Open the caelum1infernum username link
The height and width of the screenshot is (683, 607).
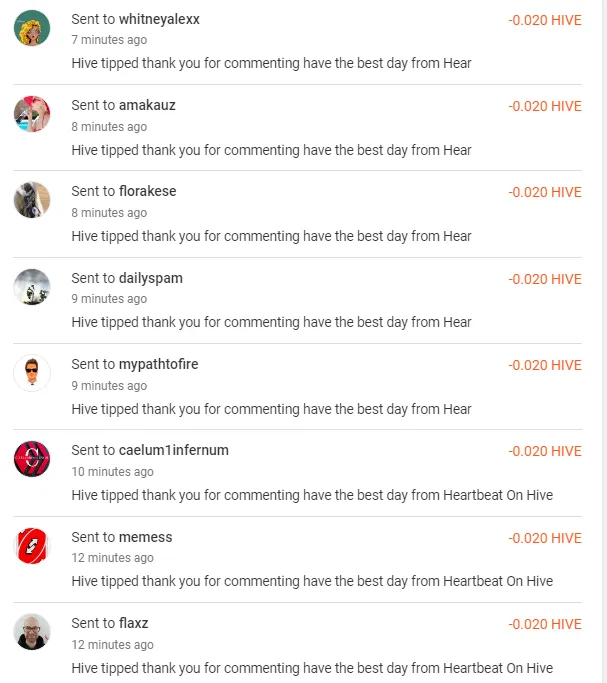point(173,450)
